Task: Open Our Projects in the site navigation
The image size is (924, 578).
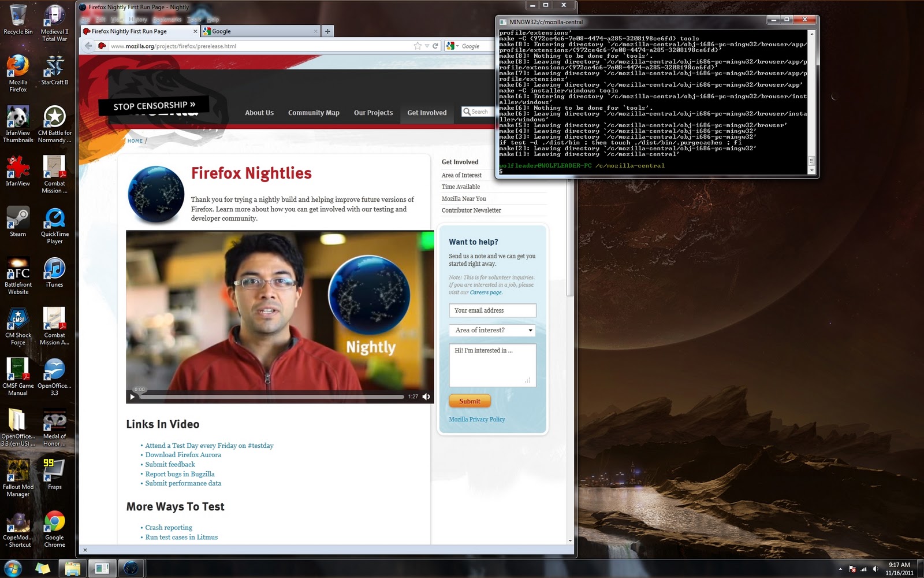Action: point(373,113)
